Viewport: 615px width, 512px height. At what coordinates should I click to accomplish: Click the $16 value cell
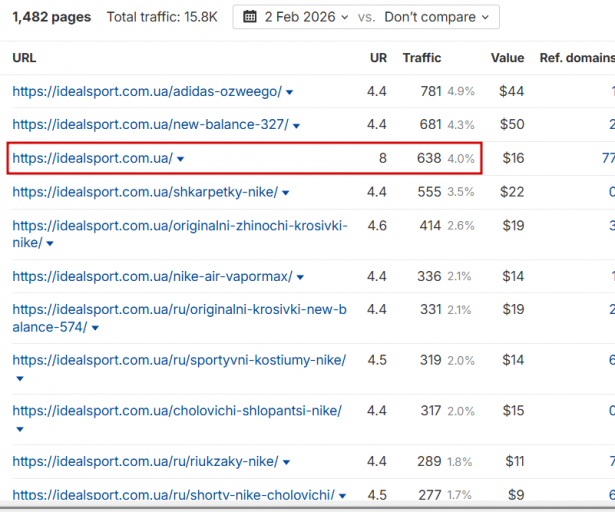pos(513,158)
